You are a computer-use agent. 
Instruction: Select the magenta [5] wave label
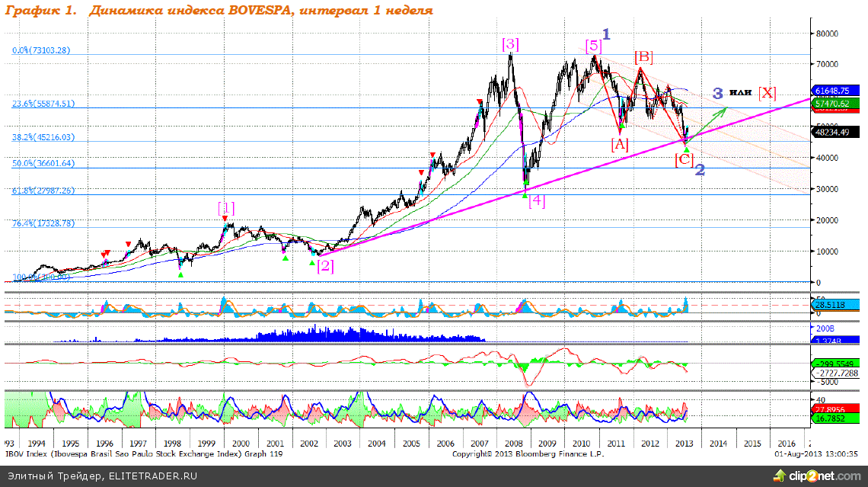point(594,46)
